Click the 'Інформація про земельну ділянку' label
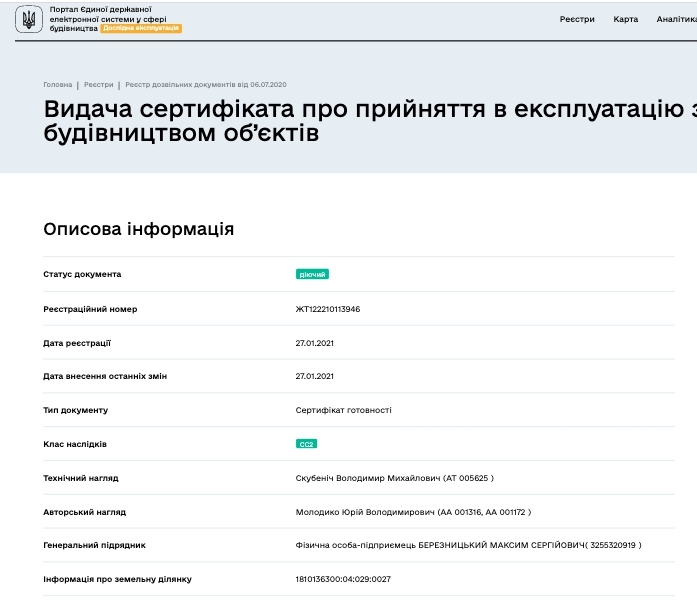This screenshot has height=608, width=697. pyautogui.click(x=117, y=579)
